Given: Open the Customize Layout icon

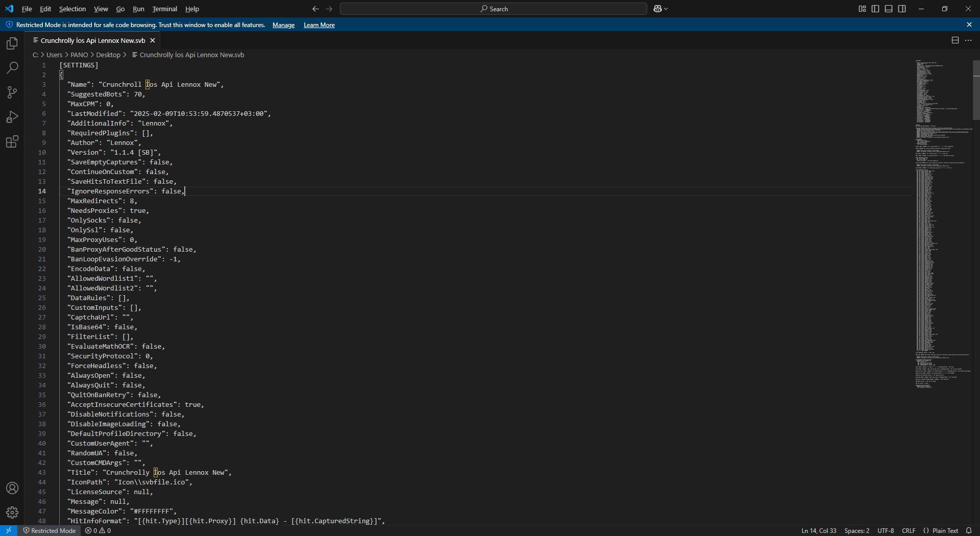Looking at the screenshot, I should click(862, 9).
